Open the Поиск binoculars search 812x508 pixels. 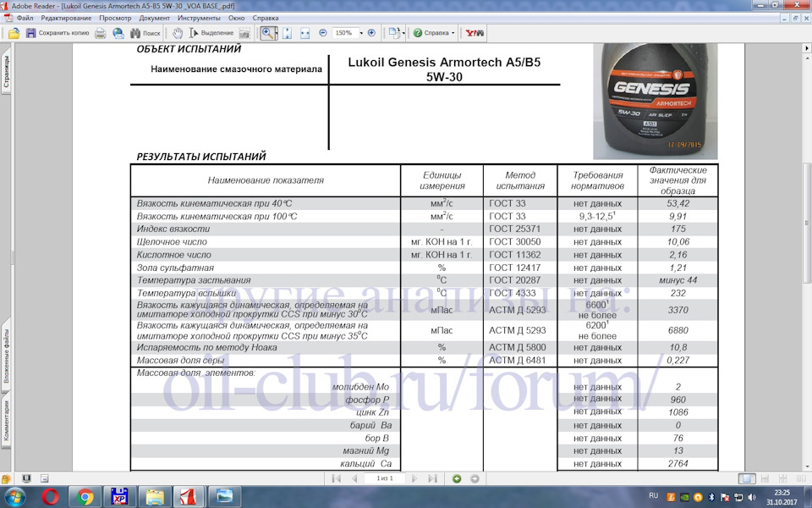pos(145,33)
